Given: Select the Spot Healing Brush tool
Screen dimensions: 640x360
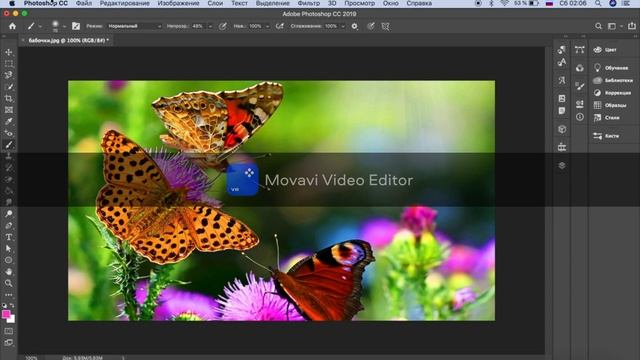Looking at the screenshot, I should tap(9, 133).
